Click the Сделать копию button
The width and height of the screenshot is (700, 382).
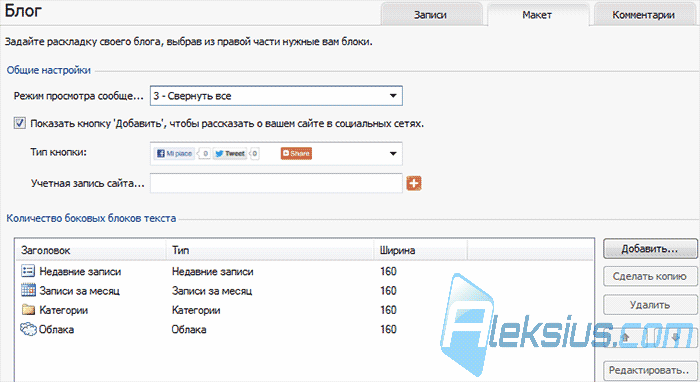coord(650,277)
